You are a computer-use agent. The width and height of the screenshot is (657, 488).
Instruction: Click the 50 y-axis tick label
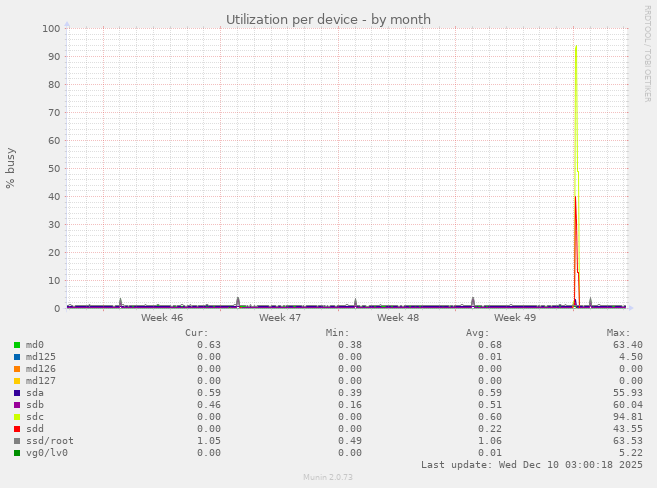pos(54,169)
